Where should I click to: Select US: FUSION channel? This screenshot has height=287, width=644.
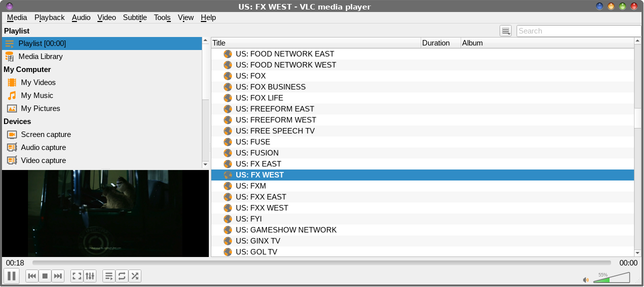423,153
